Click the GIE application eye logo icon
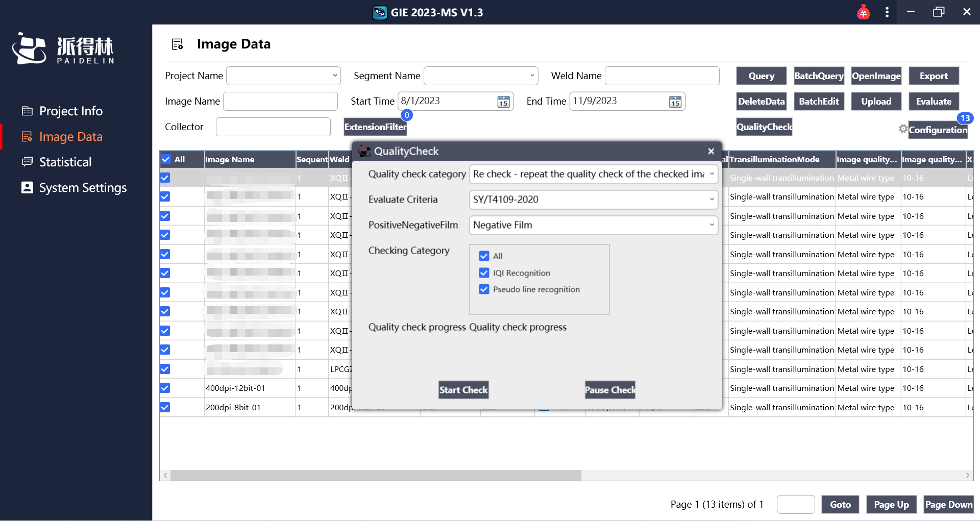This screenshot has height=521, width=980. coord(380,12)
